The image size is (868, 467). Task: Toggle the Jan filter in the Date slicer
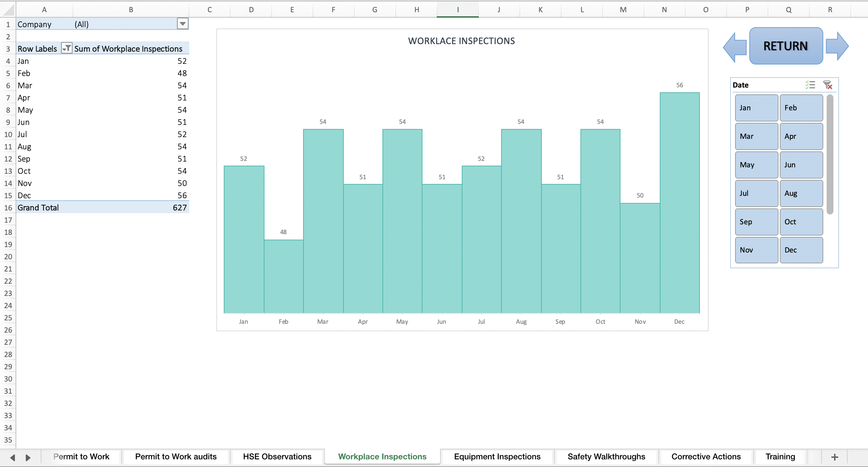[x=756, y=108]
